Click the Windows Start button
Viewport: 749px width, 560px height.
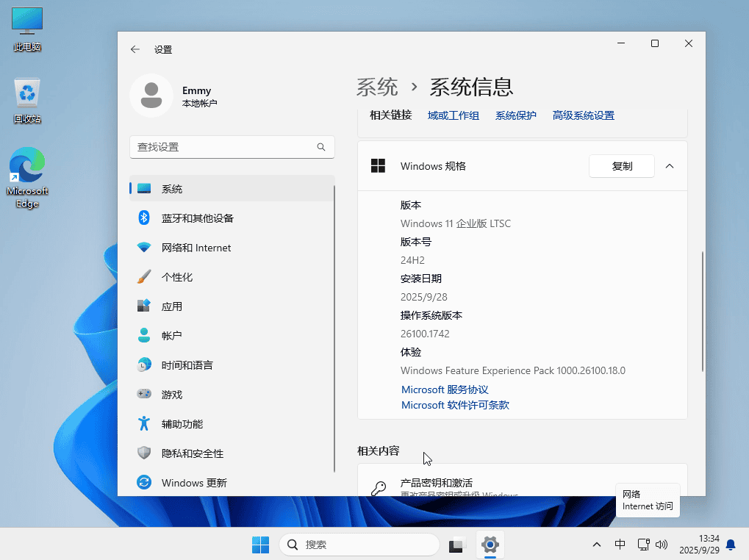tap(260, 545)
